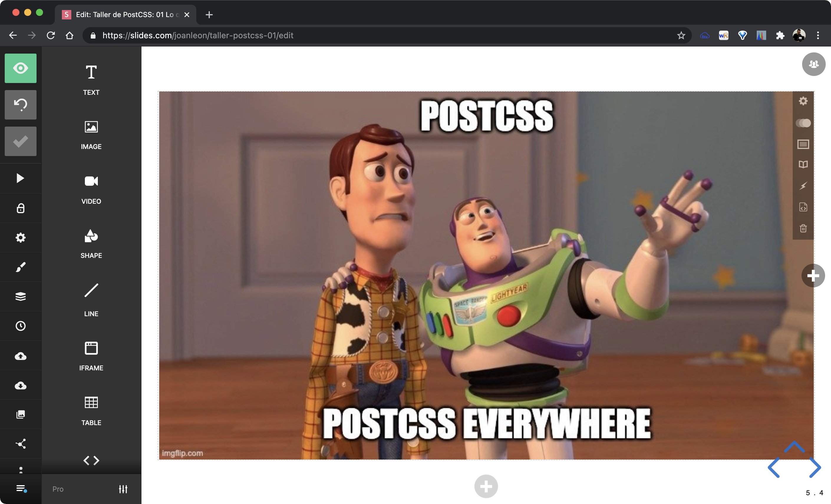Open speaker notes menu icon at bottom-left
Screen dimensions: 831x504
(22, 488)
